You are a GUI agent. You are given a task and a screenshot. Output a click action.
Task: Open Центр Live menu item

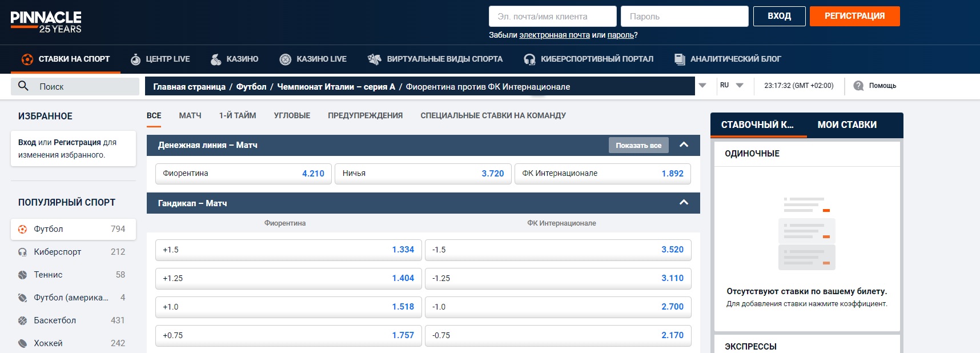[x=160, y=59]
